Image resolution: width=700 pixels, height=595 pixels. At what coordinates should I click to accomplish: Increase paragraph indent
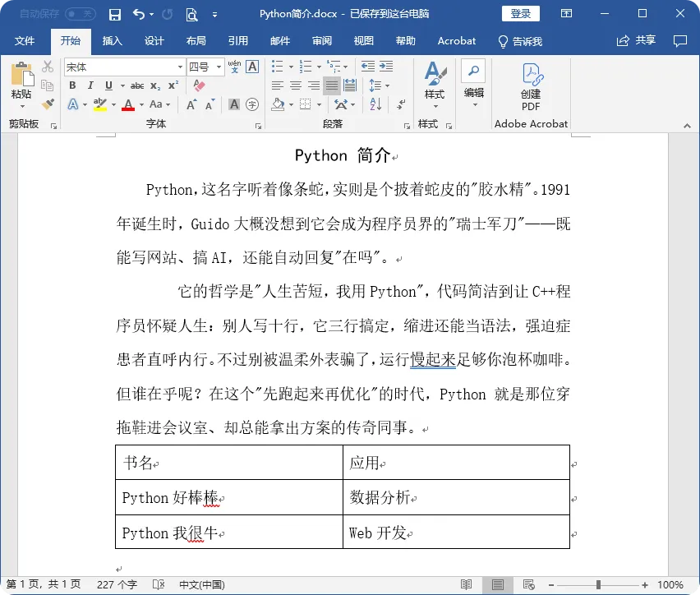point(386,67)
